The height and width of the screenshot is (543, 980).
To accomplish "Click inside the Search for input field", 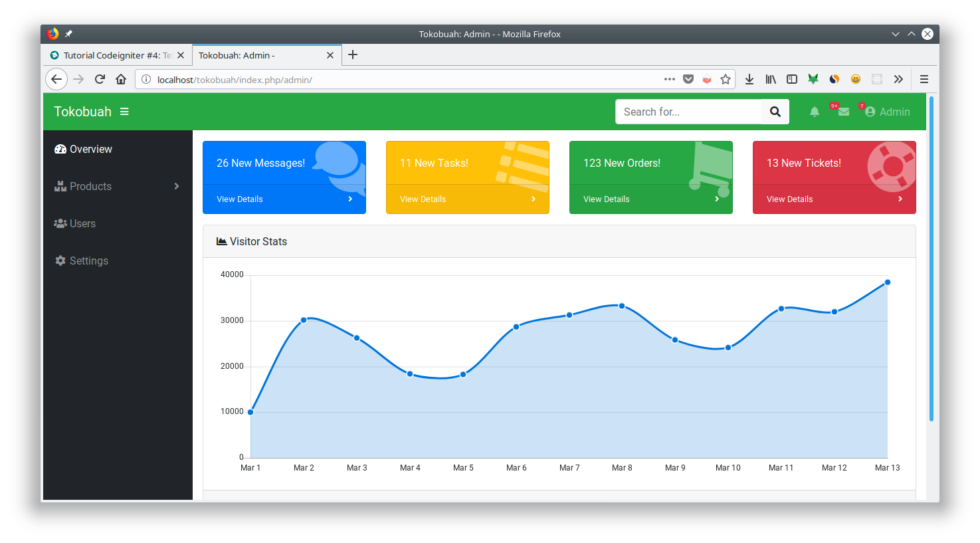I will pos(684,112).
